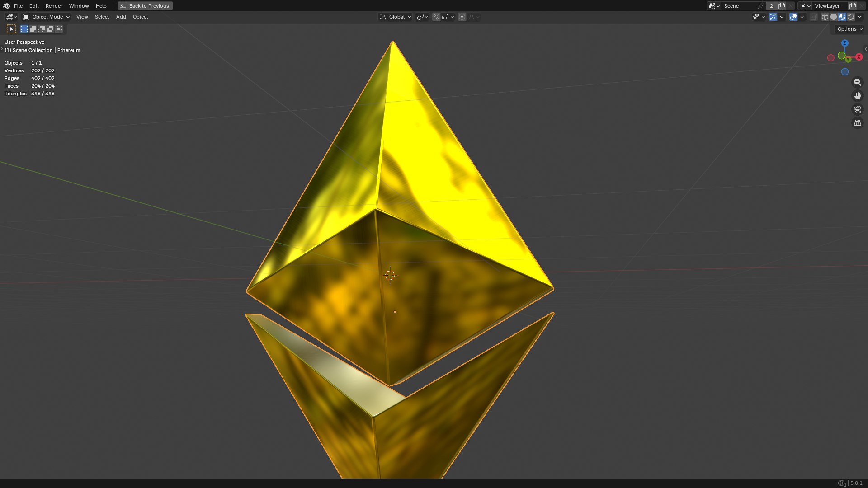Open the viewport Select menu

(102, 17)
